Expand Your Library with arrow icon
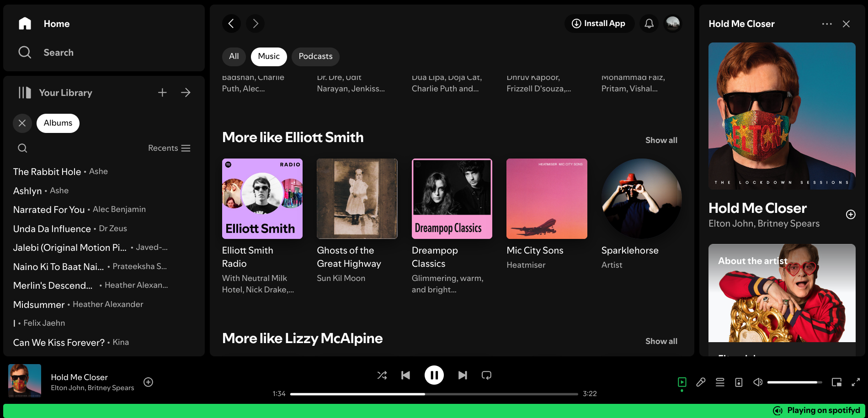This screenshot has height=418, width=868. click(x=186, y=93)
